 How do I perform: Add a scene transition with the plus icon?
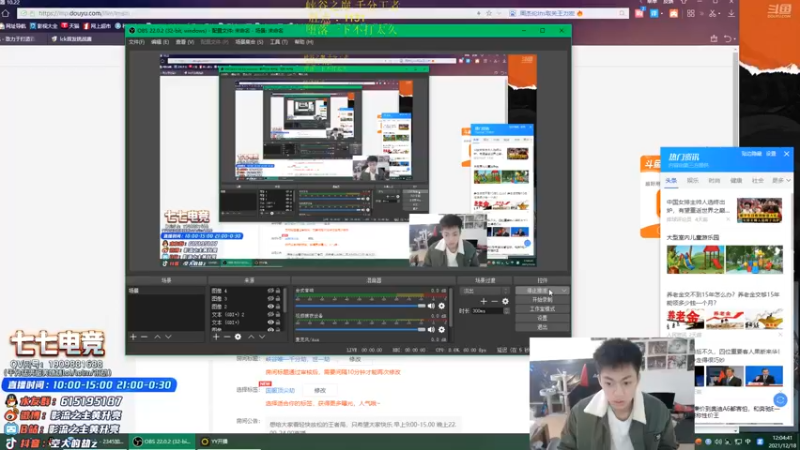click(483, 301)
